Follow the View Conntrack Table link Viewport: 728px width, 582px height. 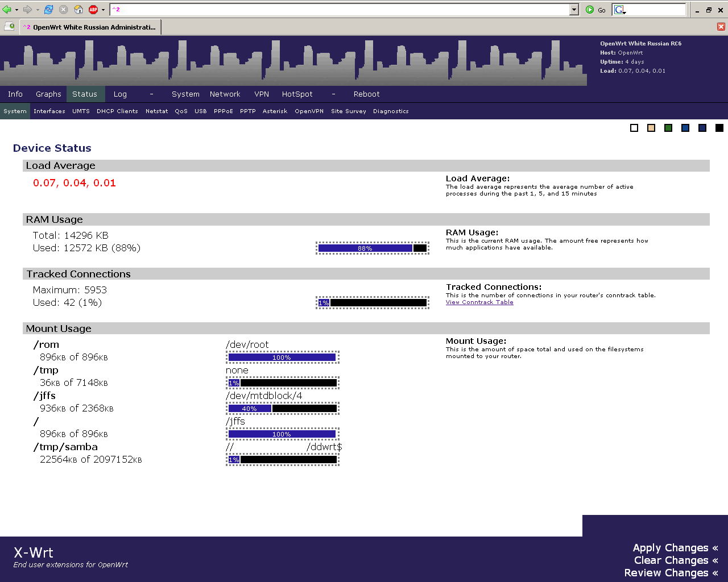pyautogui.click(x=479, y=302)
